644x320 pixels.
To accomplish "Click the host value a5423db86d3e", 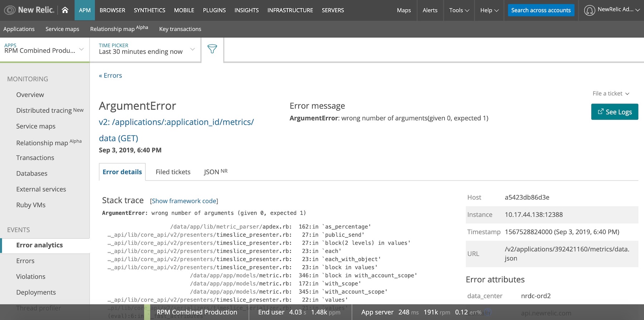I will tap(527, 197).
